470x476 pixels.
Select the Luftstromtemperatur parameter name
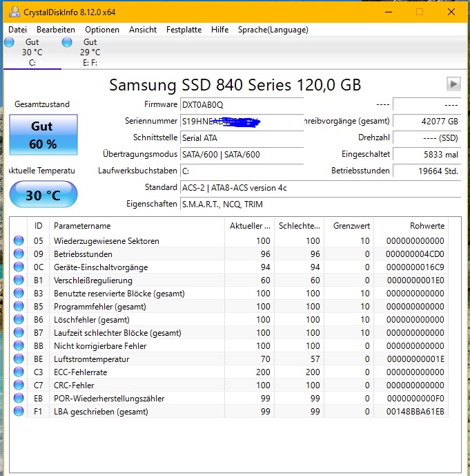[91, 359]
